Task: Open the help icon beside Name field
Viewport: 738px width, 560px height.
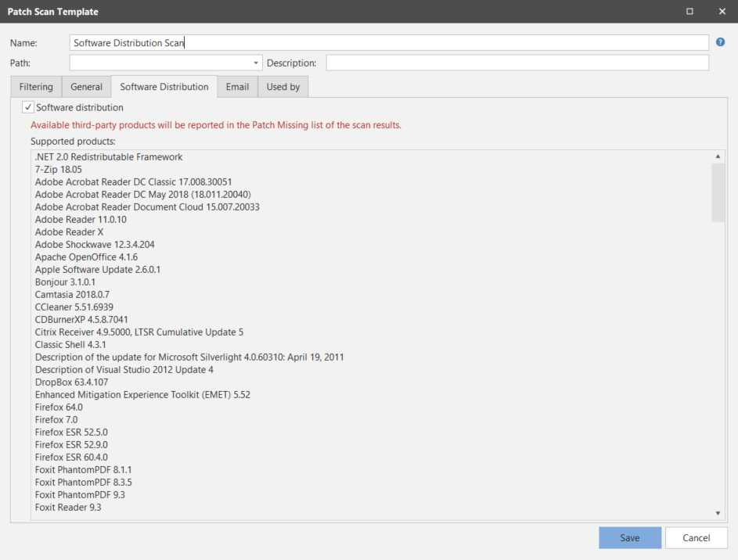Action: [x=720, y=42]
